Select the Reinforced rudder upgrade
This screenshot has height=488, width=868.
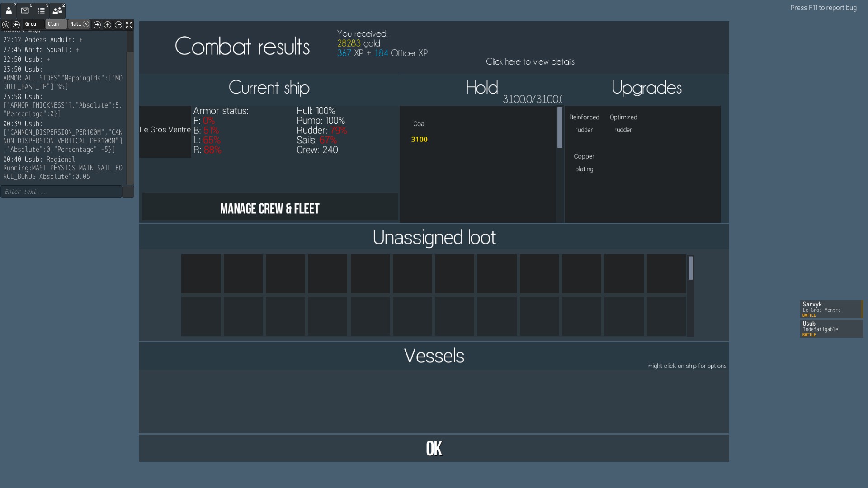pyautogui.click(x=584, y=123)
